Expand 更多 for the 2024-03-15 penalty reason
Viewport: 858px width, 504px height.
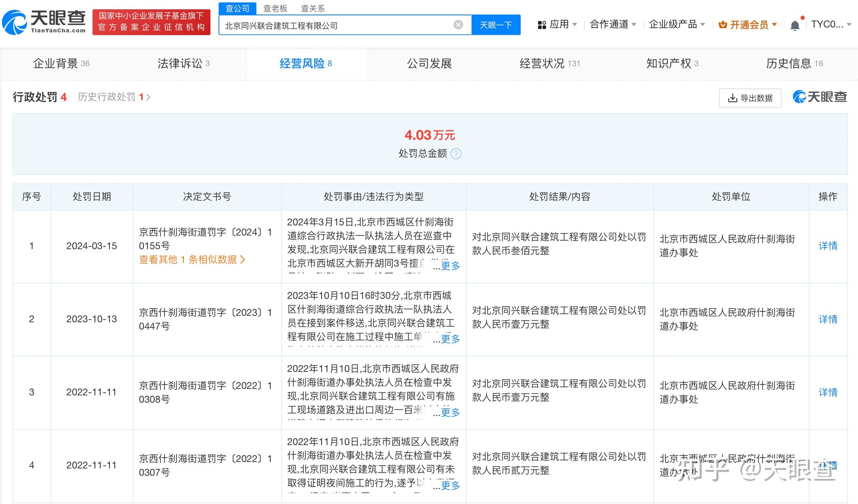(x=450, y=265)
